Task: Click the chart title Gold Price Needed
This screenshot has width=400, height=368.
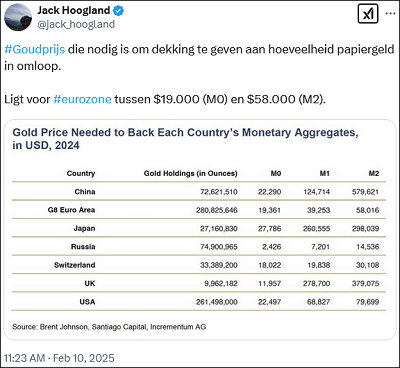Action: [185, 139]
